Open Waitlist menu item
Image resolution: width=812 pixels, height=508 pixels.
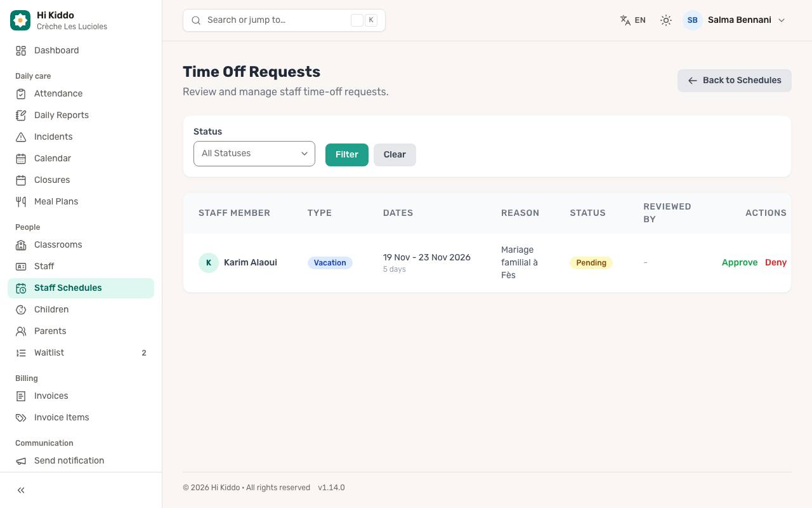click(81, 352)
